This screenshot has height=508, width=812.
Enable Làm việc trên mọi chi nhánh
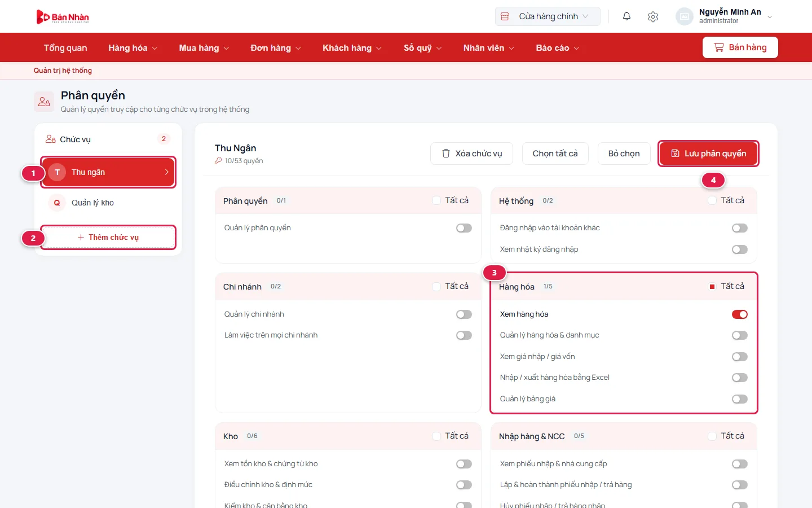(x=464, y=335)
